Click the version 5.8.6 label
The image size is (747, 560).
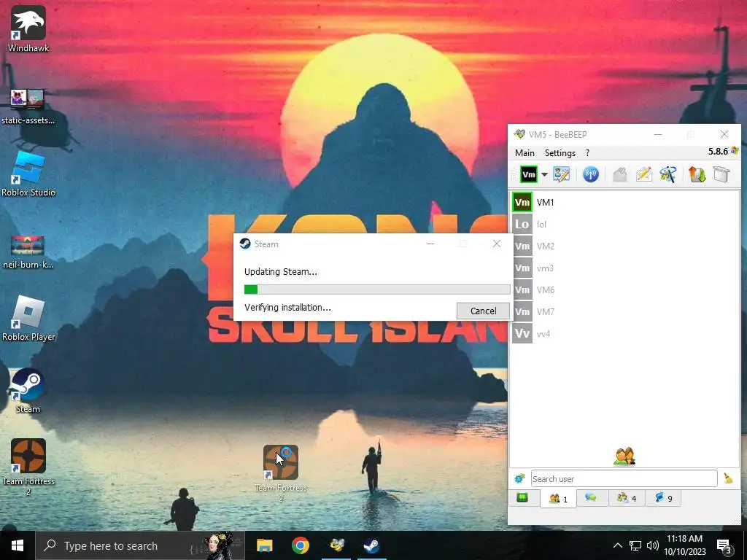718,152
